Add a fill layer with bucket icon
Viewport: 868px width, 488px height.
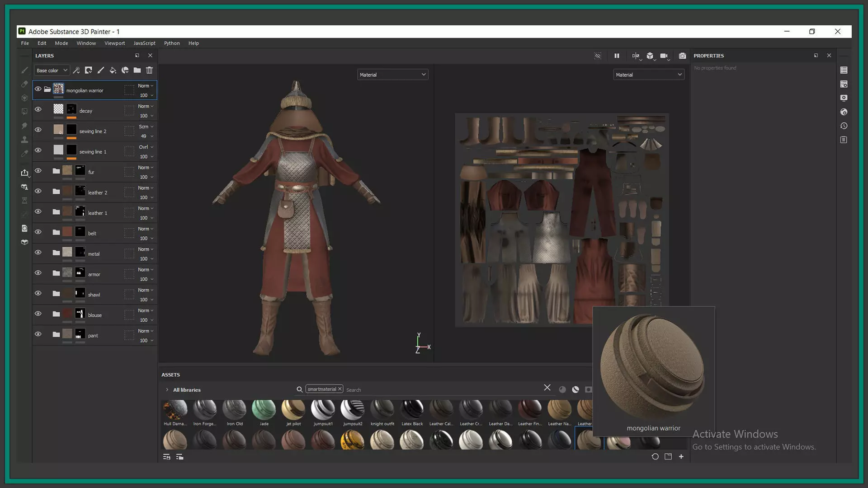pos(113,70)
